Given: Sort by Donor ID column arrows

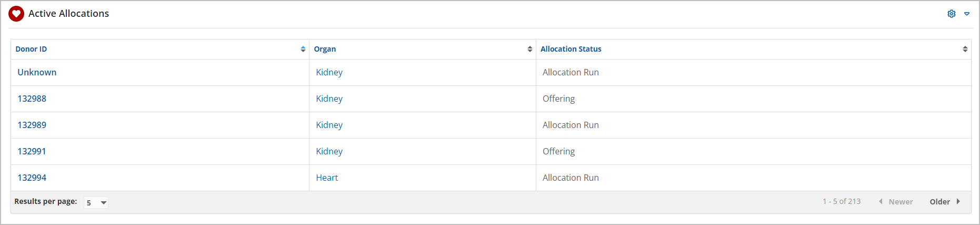Looking at the screenshot, I should (303, 49).
